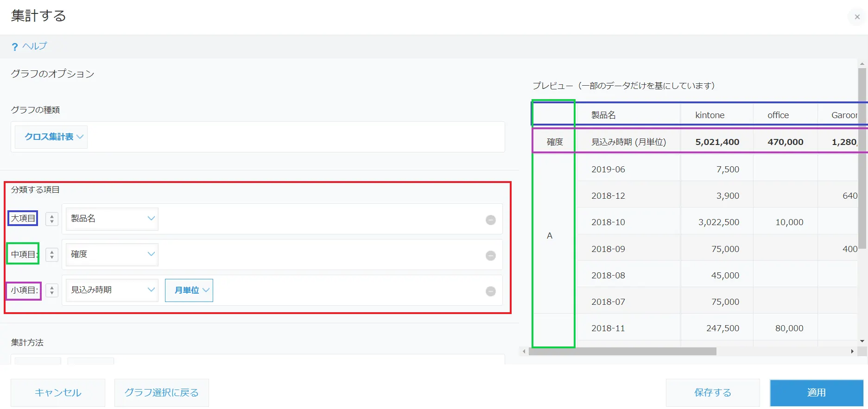
Task: Click the 保存する button
Action: coord(713,393)
